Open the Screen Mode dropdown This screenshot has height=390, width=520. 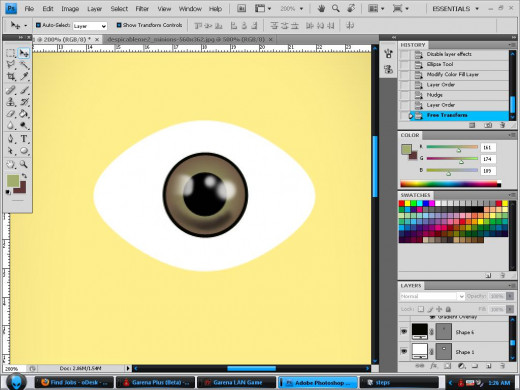(x=400, y=9)
